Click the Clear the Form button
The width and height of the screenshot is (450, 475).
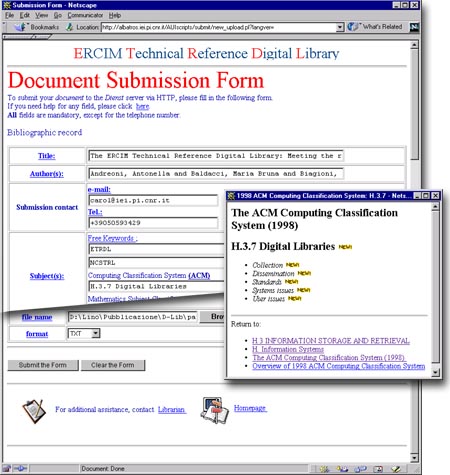click(x=113, y=365)
